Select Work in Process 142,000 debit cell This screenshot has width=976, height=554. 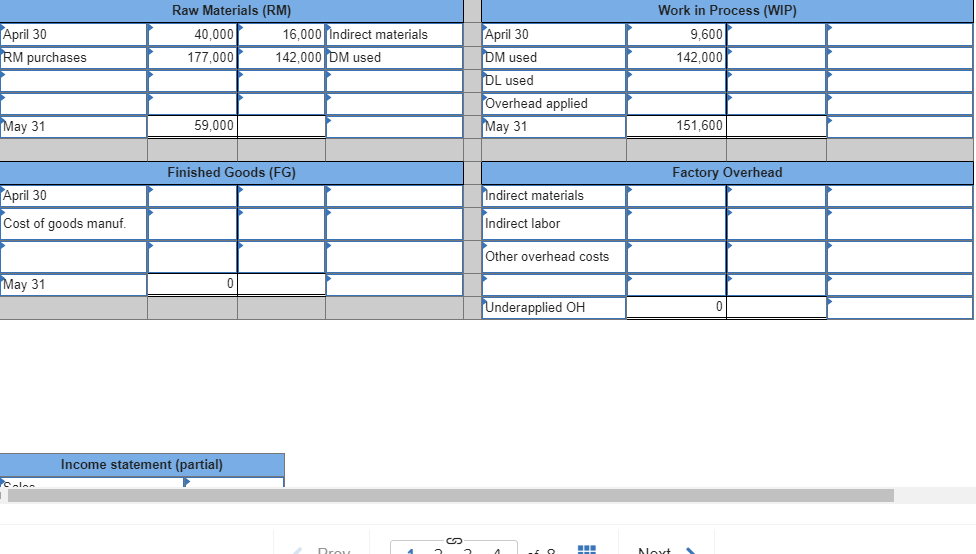pos(676,57)
